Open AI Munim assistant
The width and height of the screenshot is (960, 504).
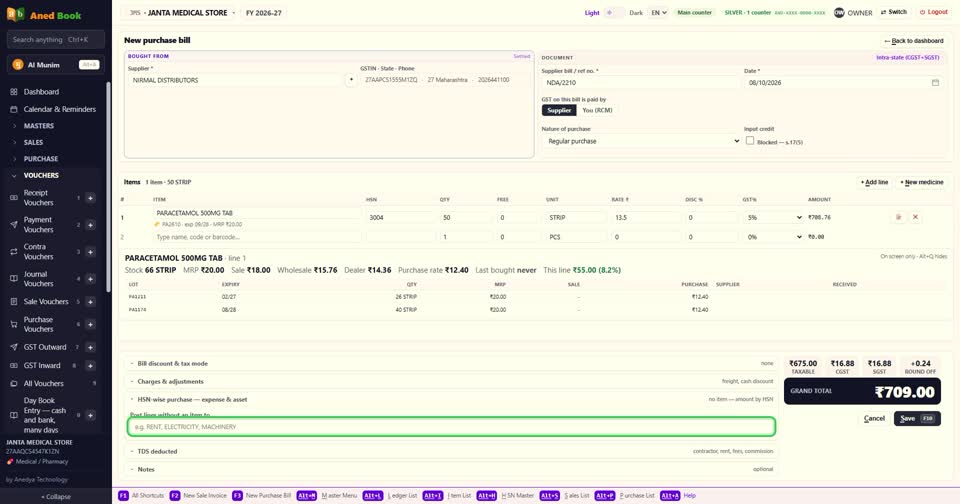(56, 64)
